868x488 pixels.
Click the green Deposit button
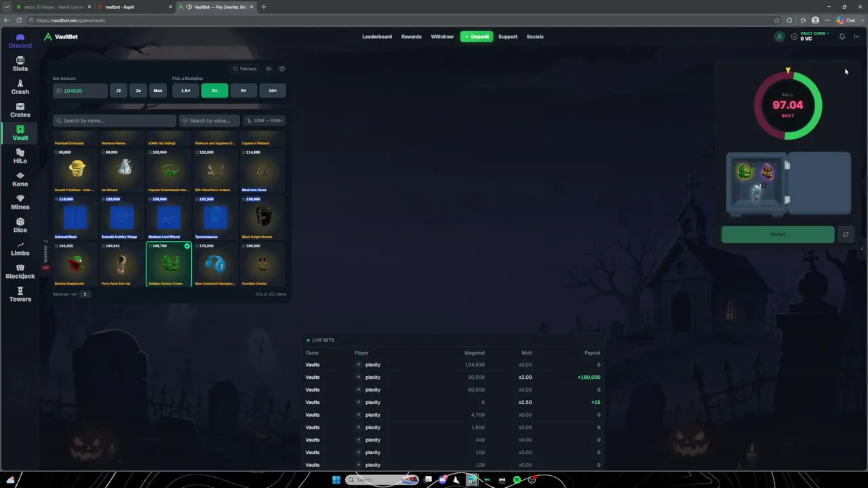tap(477, 37)
